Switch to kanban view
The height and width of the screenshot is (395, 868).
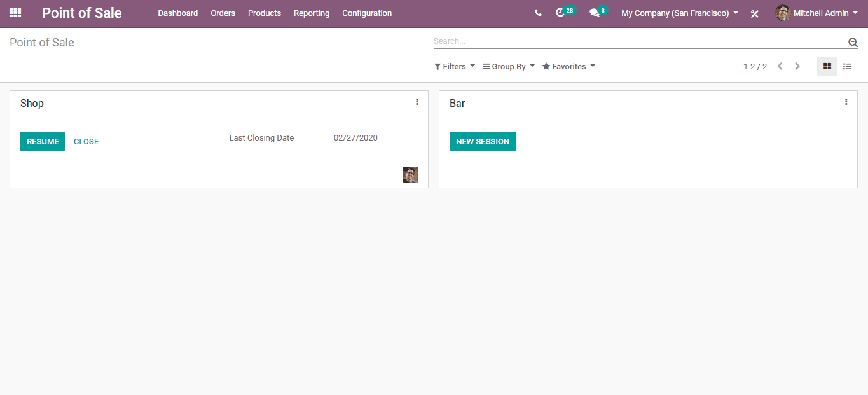point(827,66)
